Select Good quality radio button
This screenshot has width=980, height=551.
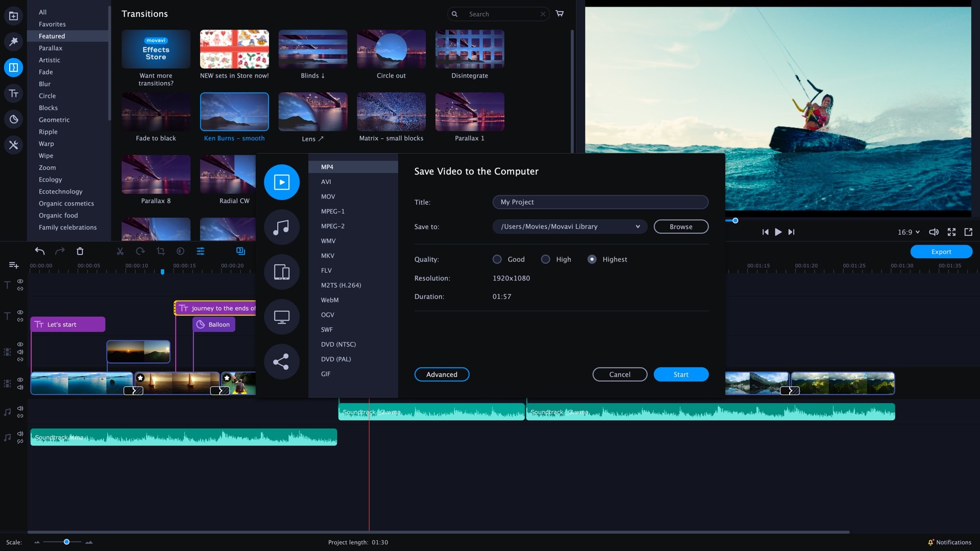497,259
